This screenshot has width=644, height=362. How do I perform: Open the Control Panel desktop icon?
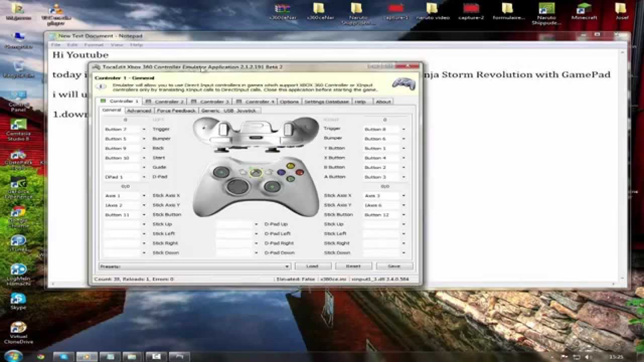tap(18, 101)
